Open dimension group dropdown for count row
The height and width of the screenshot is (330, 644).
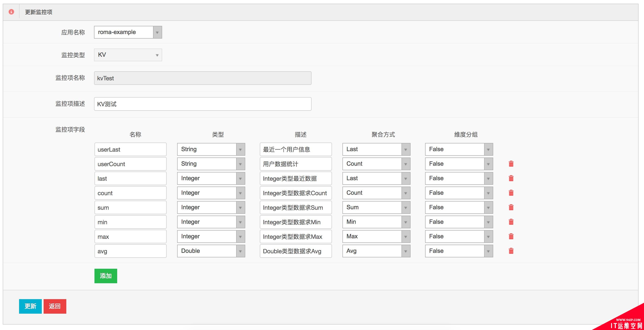click(x=459, y=193)
